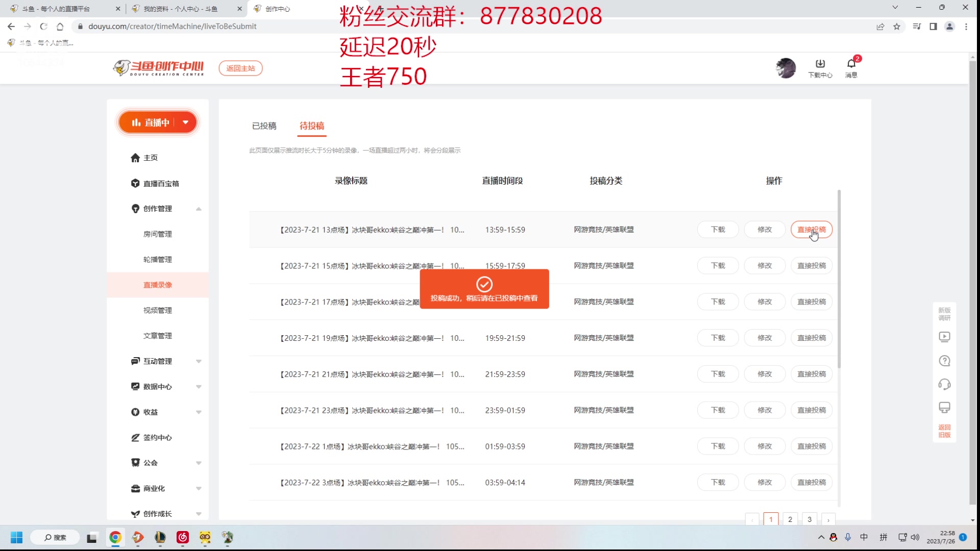Select 视频管理 submenu item

(x=158, y=310)
